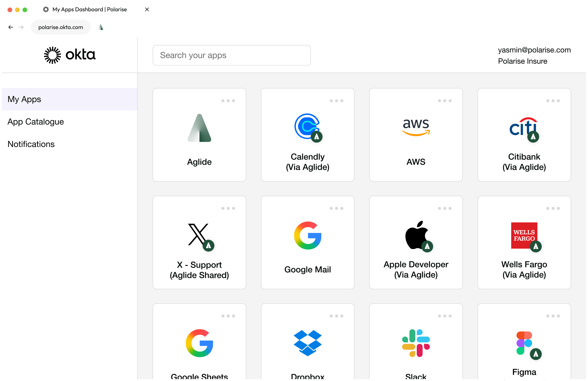Image resolution: width=588 pixels, height=381 pixels.
Task: Open the three-dot menu on the X - Support card
Action: point(228,208)
